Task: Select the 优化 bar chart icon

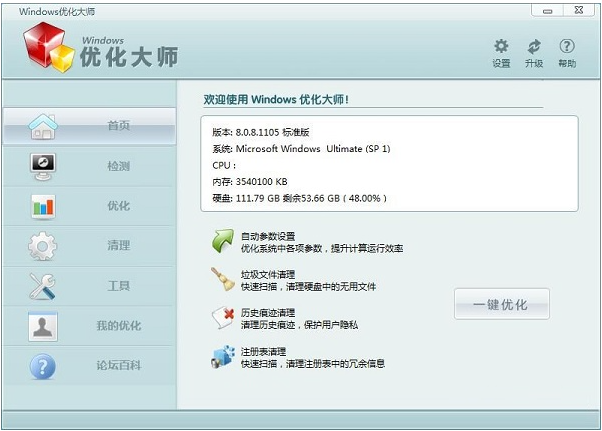Action: 43,206
